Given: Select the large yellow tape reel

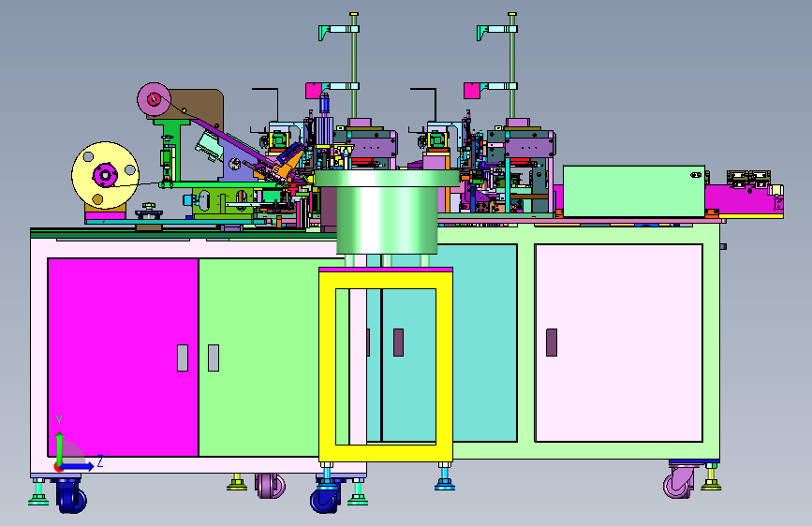Looking at the screenshot, I should pos(106,175).
